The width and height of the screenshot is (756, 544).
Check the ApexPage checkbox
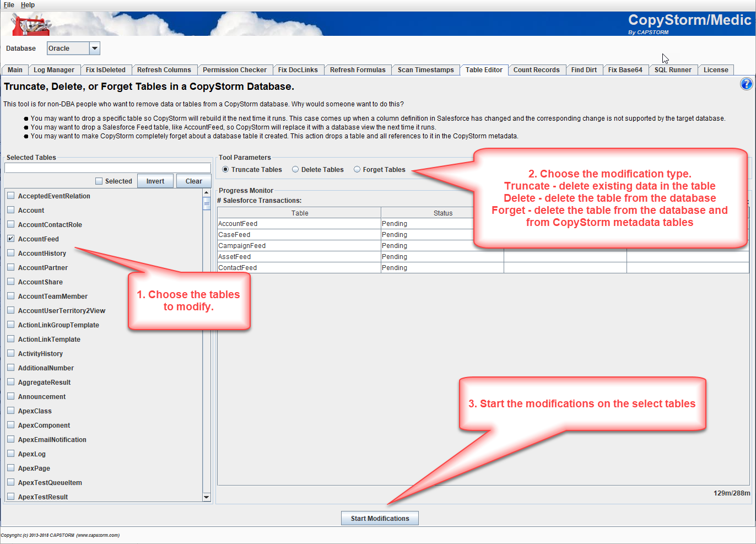pos(10,467)
